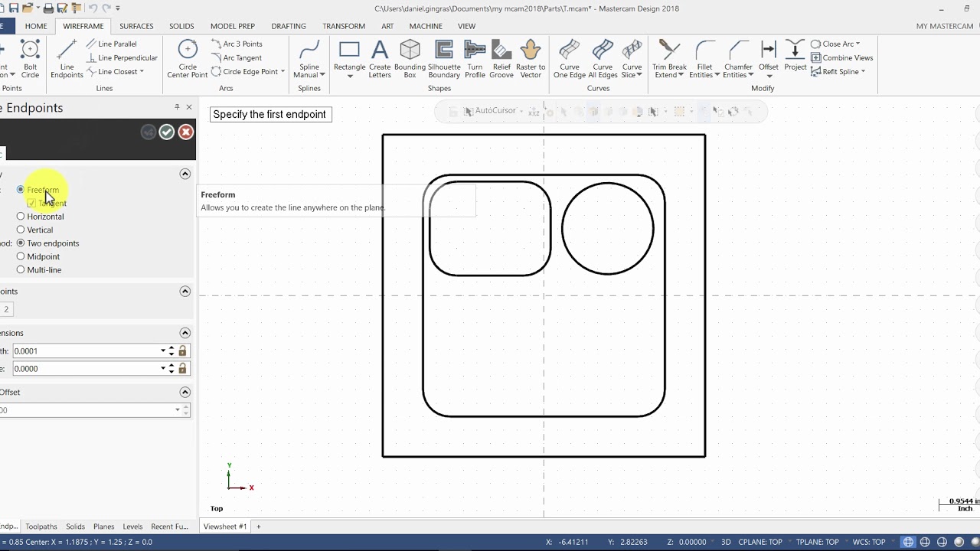Select the Turn Profile tool

point(475,59)
